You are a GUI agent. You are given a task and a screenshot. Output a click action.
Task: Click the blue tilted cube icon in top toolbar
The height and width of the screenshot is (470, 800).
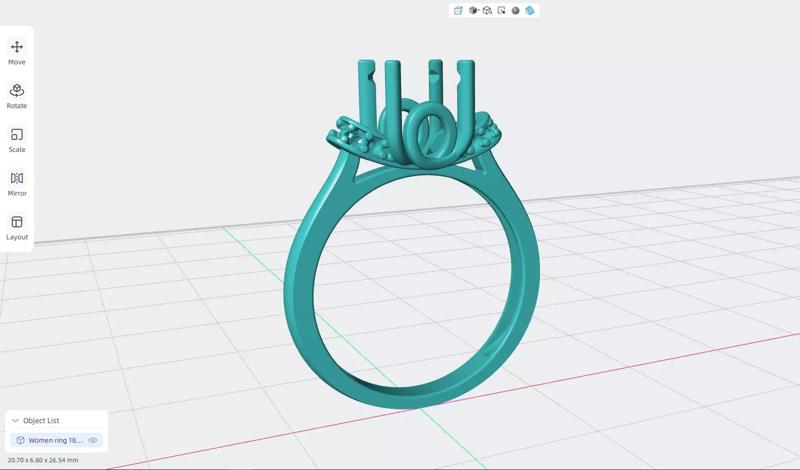click(530, 10)
